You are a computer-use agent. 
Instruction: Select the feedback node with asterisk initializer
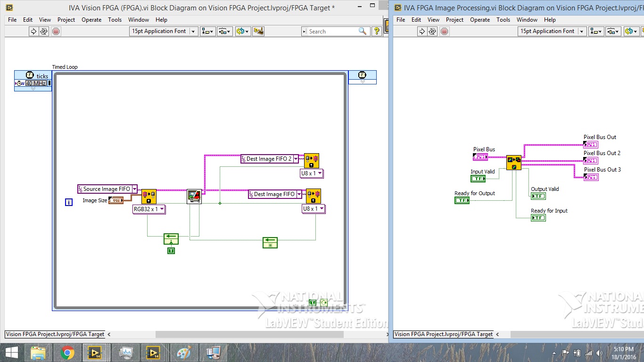pyautogui.click(x=270, y=243)
